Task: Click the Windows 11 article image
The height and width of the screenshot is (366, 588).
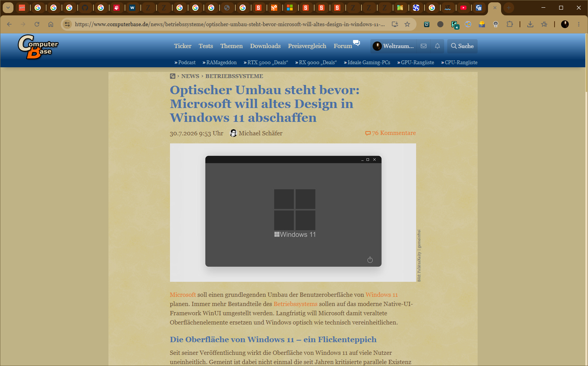Action: tap(293, 213)
